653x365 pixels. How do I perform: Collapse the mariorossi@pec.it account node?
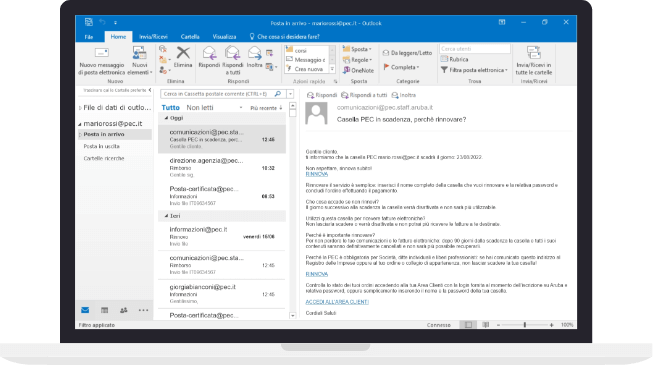[x=80, y=124]
